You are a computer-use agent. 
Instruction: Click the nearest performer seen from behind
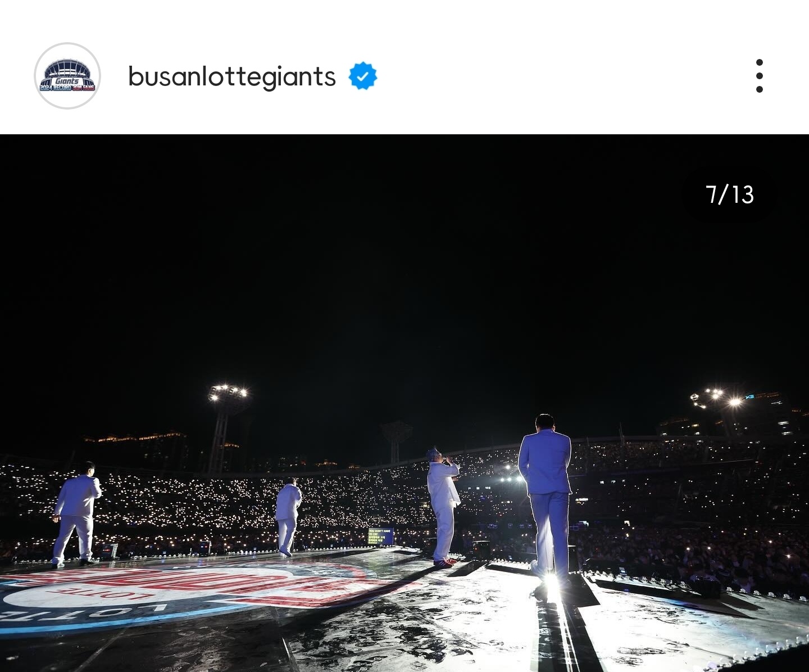[x=545, y=497]
